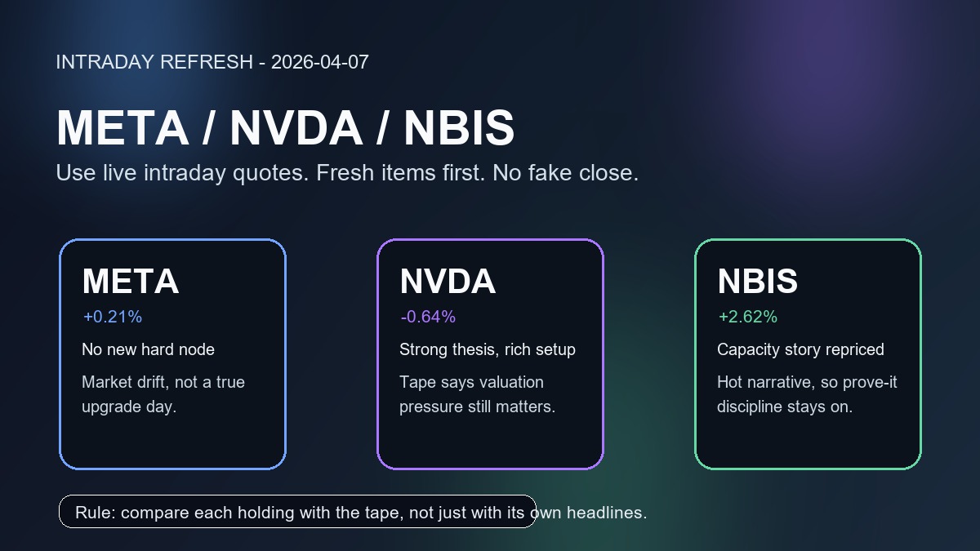Click the 2026-04-07 date in header
This screenshot has width=980, height=551.
320,62
